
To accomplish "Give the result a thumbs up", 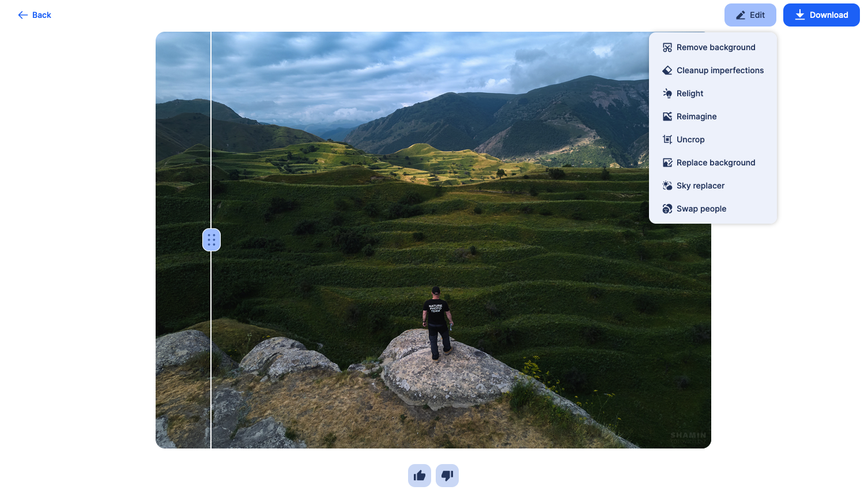I will pyautogui.click(x=419, y=476).
